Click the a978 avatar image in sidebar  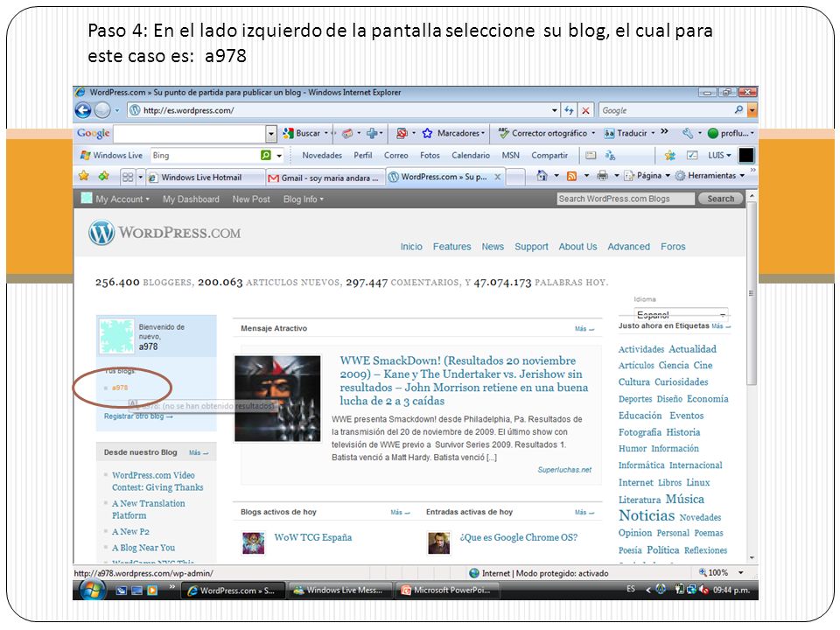coord(116,336)
